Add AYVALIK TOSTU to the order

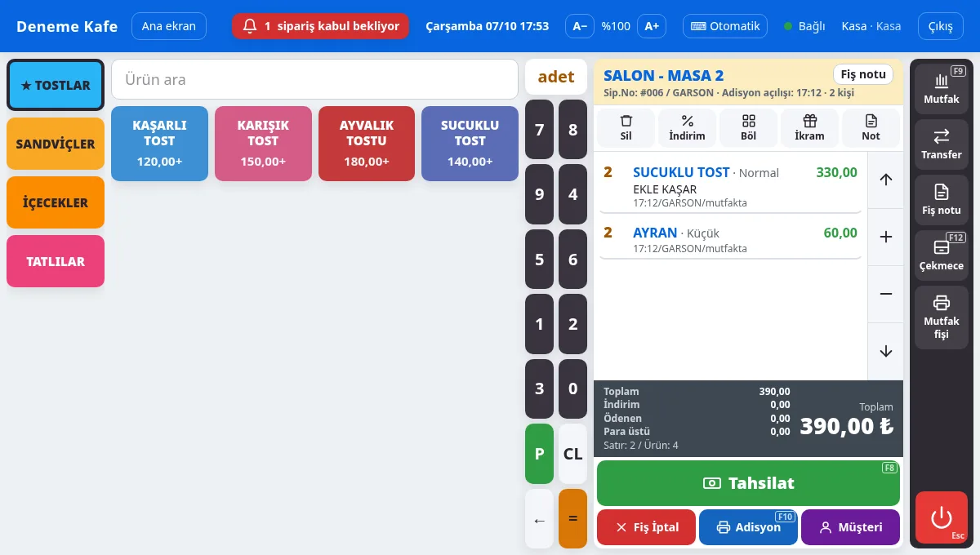tap(367, 144)
